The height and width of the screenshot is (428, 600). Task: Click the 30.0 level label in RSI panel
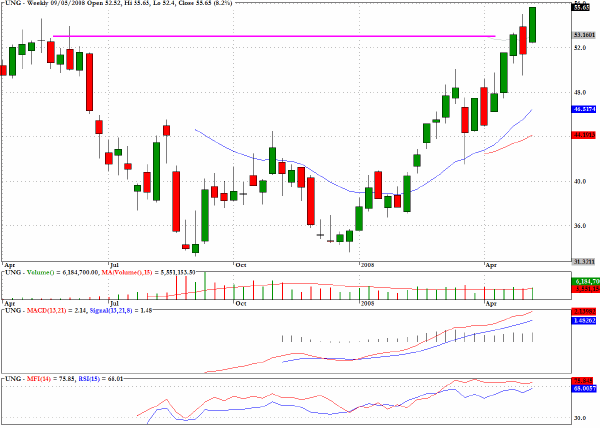click(x=580, y=418)
